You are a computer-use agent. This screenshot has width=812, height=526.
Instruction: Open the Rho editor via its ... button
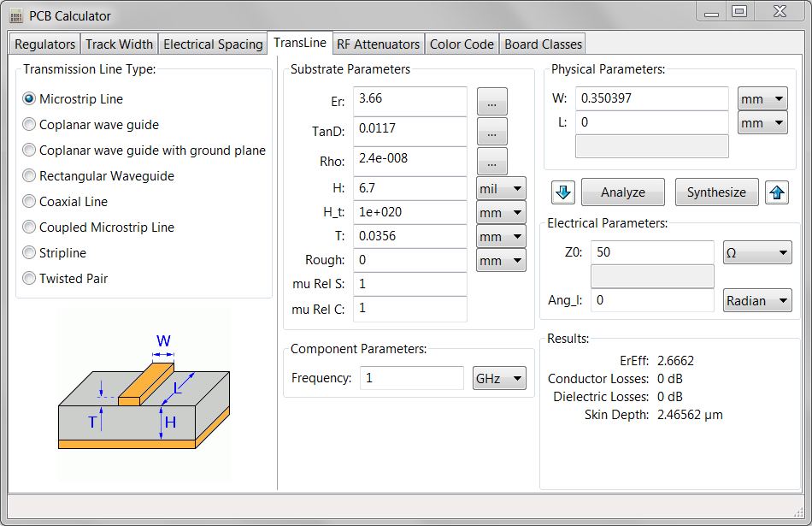tap(491, 161)
